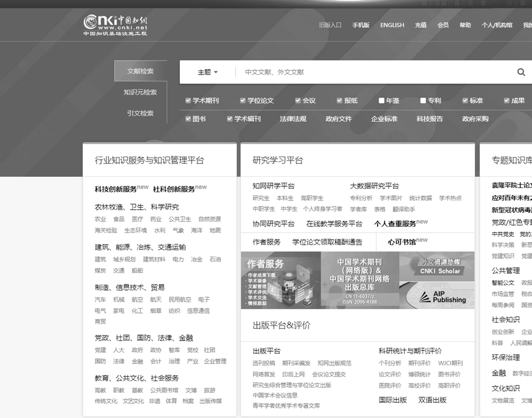The image size is (532, 418).
Task: Click the CNKI Scholar banner
Action: click(x=437, y=266)
